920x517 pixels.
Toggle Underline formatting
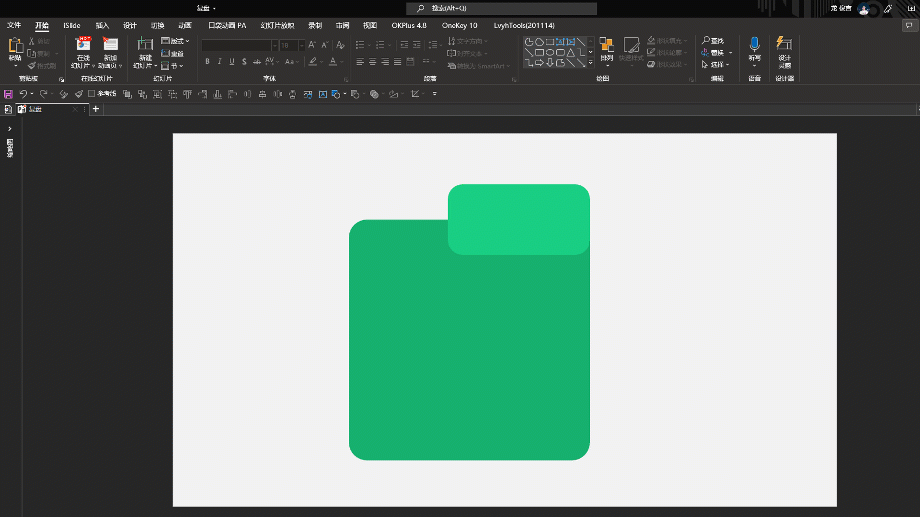pos(232,61)
